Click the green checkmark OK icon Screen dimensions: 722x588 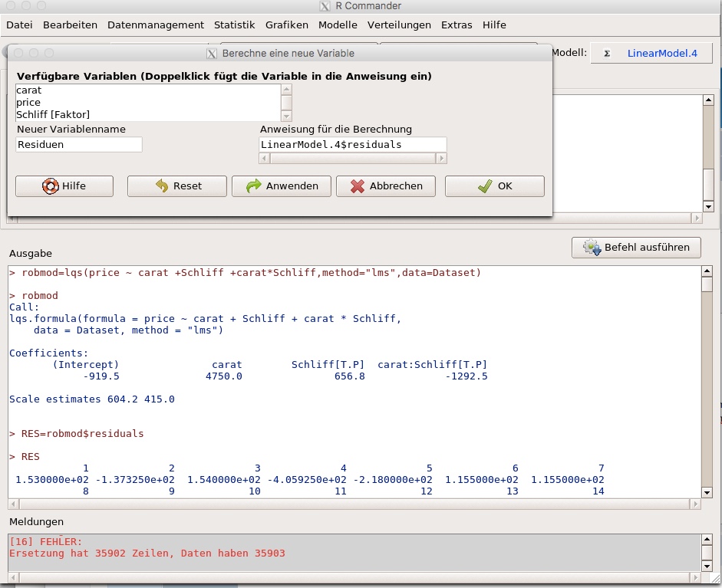(484, 186)
